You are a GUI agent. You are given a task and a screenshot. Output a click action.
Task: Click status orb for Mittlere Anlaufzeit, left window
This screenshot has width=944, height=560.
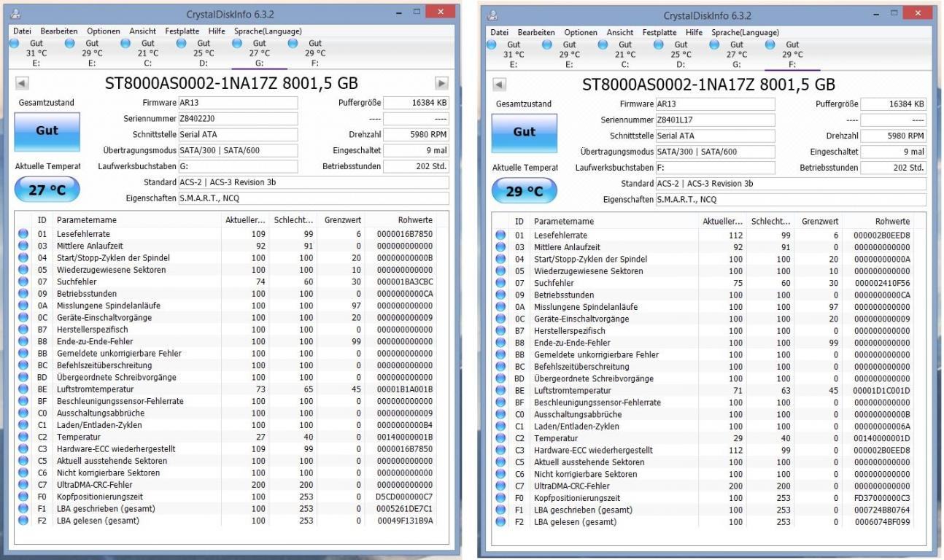pos(23,246)
